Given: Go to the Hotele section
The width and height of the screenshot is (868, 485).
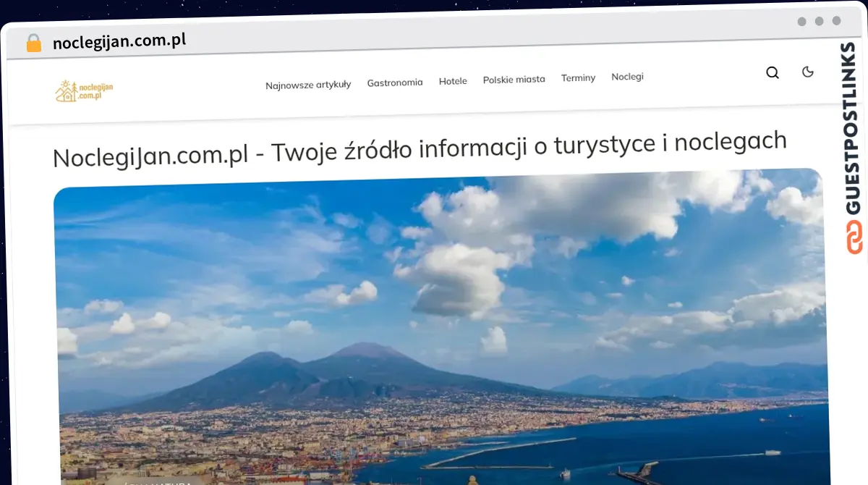Looking at the screenshot, I should [453, 81].
